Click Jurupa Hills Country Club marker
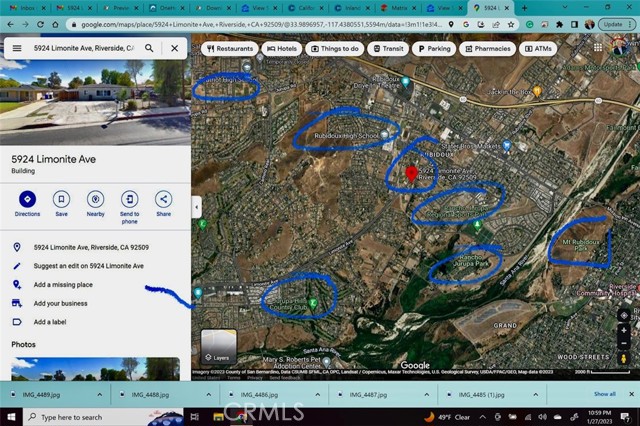 313,303
